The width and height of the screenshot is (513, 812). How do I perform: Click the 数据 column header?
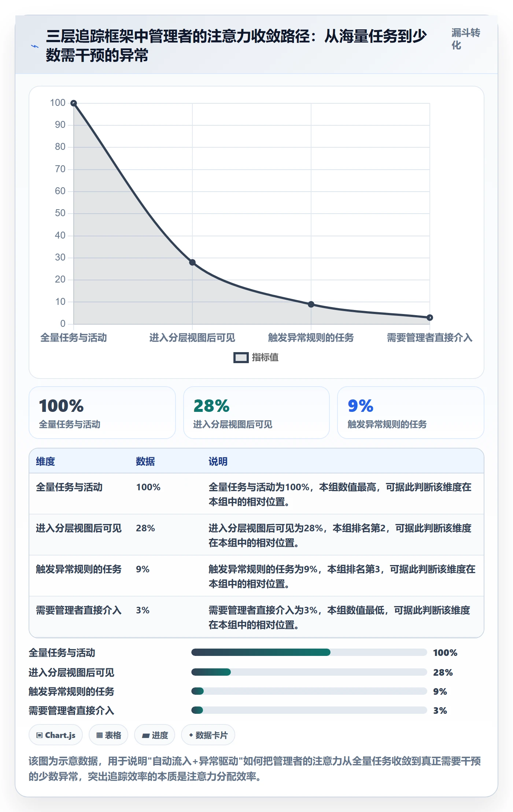point(145,461)
